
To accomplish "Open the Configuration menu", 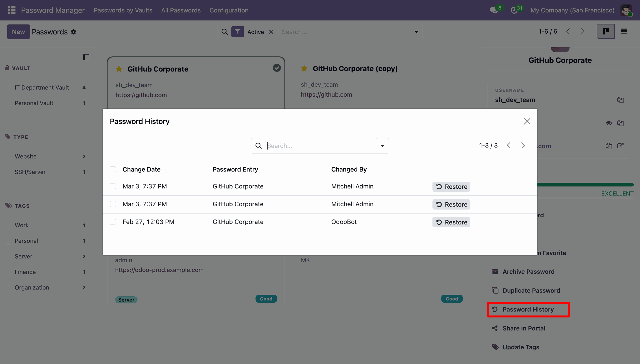I will point(229,10).
